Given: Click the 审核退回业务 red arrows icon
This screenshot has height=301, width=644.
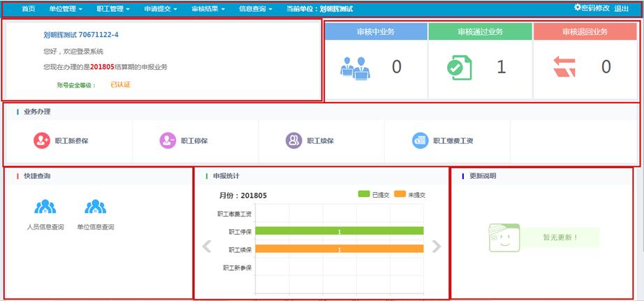Looking at the screenshot, I should click(564, 67).
